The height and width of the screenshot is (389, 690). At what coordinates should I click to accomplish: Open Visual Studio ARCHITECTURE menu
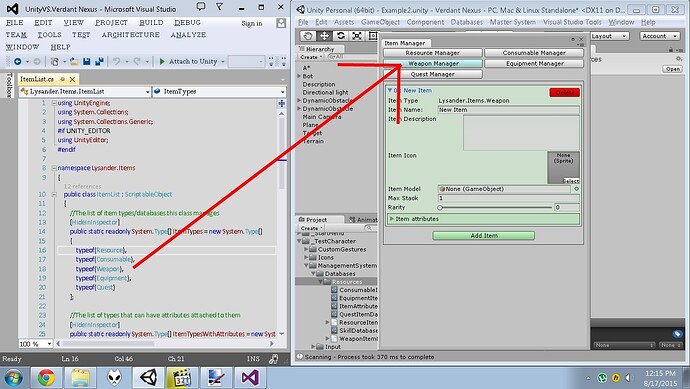tap(131, 35)
